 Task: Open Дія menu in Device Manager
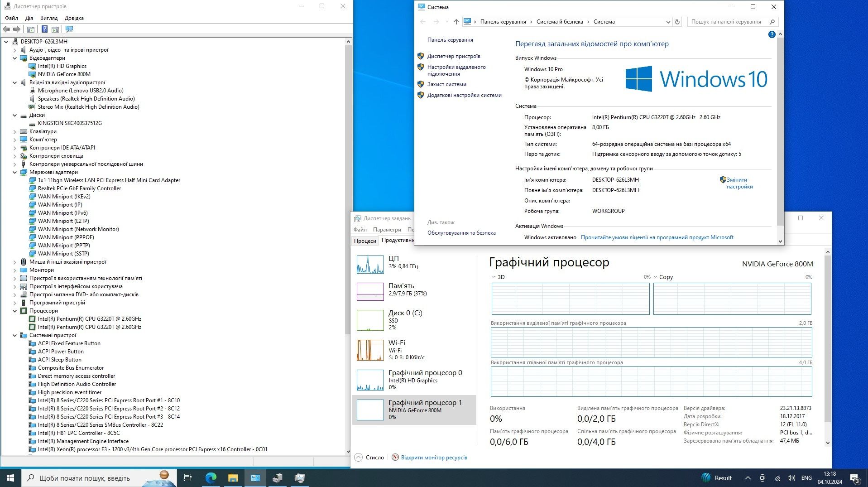click(x=29, y=18)
